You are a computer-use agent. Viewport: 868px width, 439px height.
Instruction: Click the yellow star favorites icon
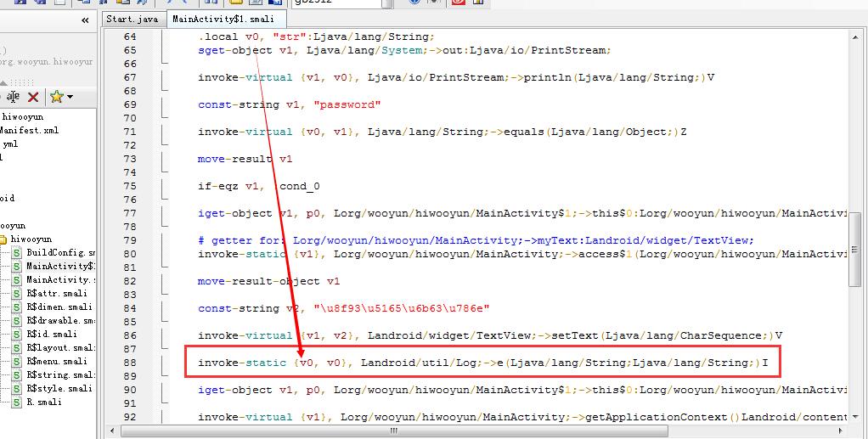click(56, 97)
